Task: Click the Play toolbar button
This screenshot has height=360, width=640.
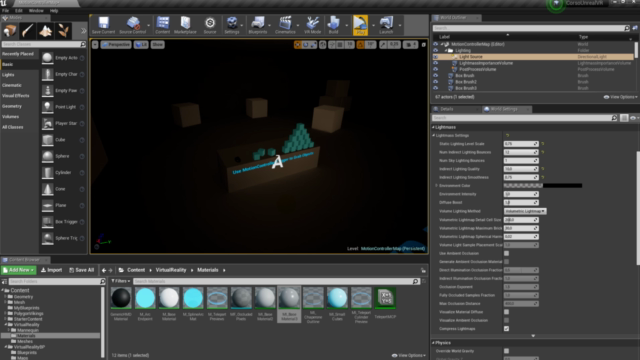Action: pos(360,25)
